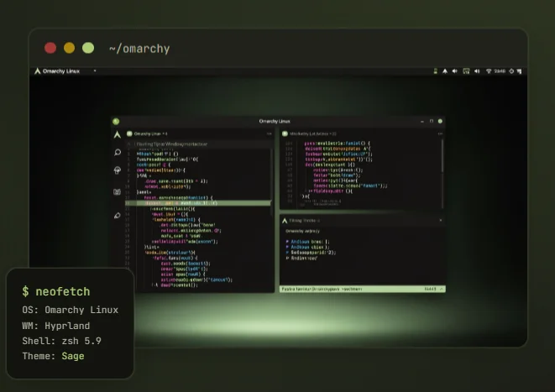The image size is (555, 392).
Task: Expand the third arrow item in terminal list
Action: coord(287,253)
